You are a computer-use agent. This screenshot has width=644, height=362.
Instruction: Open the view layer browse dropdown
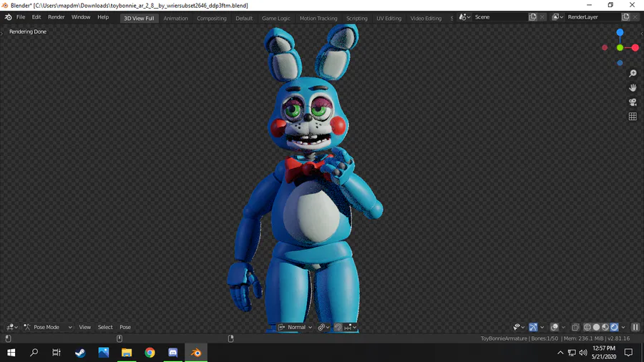(557, 17)
